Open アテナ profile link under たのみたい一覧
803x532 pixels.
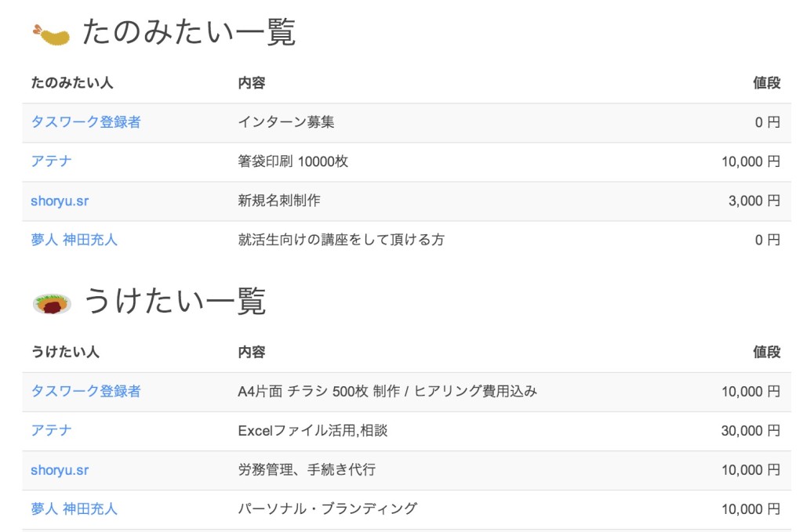point(49,161)
